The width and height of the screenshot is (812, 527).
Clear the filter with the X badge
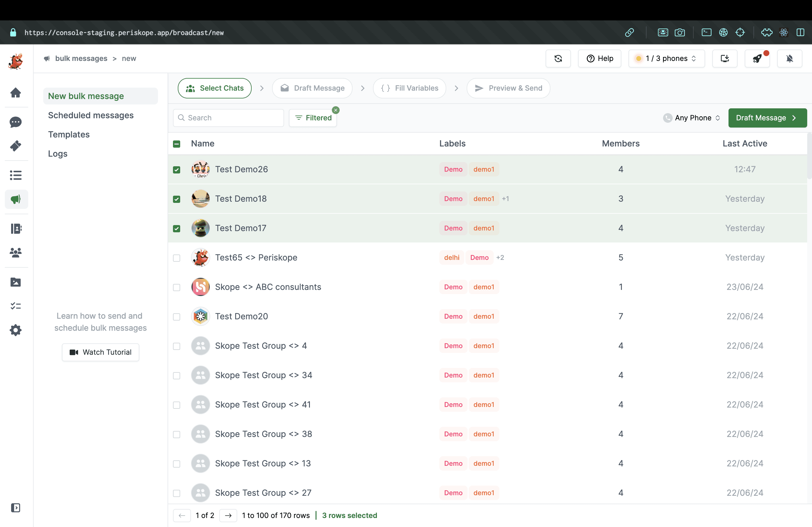pyautogui.click(x=336, y=110)
